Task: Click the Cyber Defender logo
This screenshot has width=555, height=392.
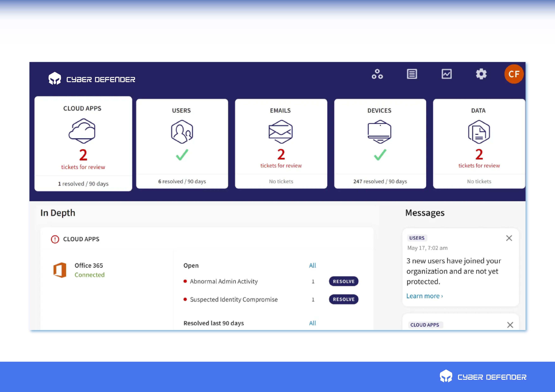Action: coord(92,79)
